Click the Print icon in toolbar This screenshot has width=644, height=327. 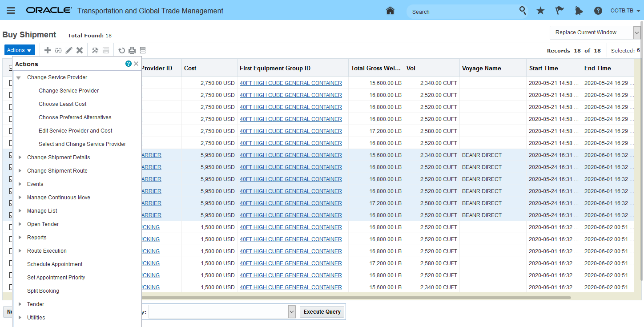point(132,50)
